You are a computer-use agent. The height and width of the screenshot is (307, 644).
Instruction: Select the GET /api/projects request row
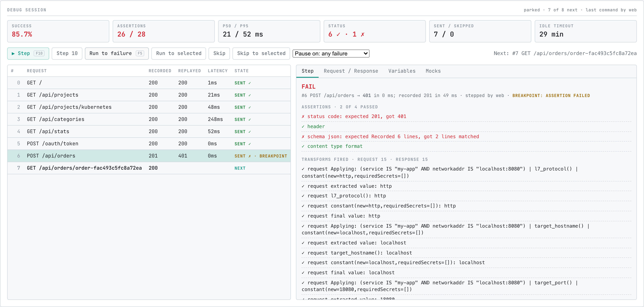pos(149,95)
